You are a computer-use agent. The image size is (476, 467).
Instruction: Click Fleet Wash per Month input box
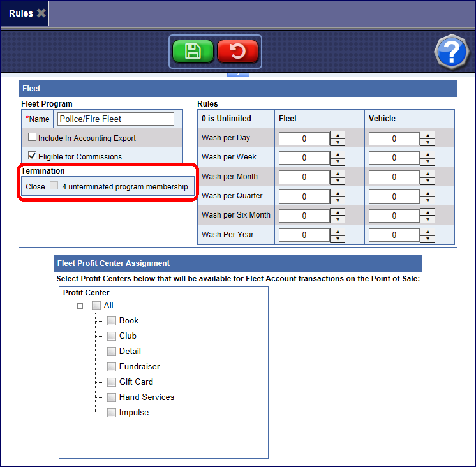click(304, 177)
